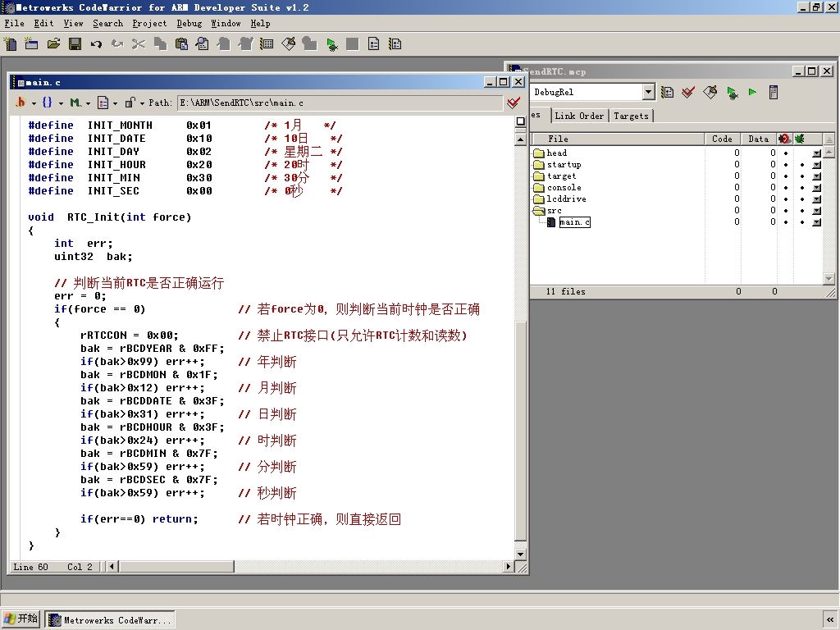Open the popup arrow on the head folder row
Viewport: 840px width, 630px height.
[816, 153]
